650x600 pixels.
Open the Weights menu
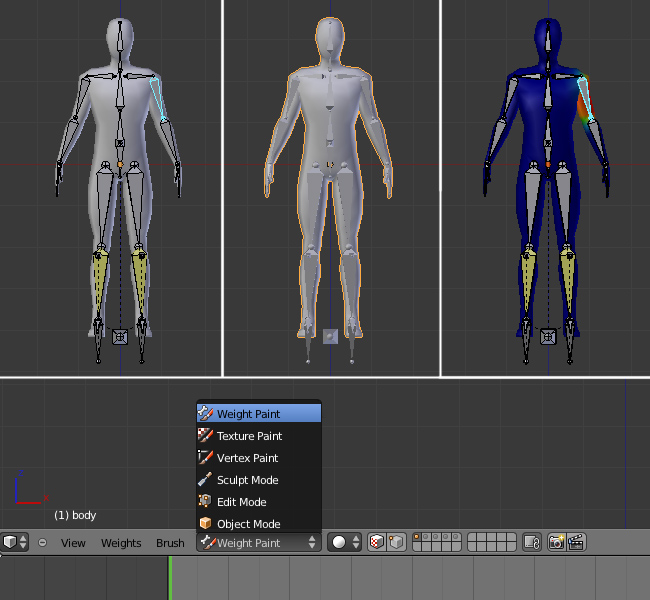(121, 543)
